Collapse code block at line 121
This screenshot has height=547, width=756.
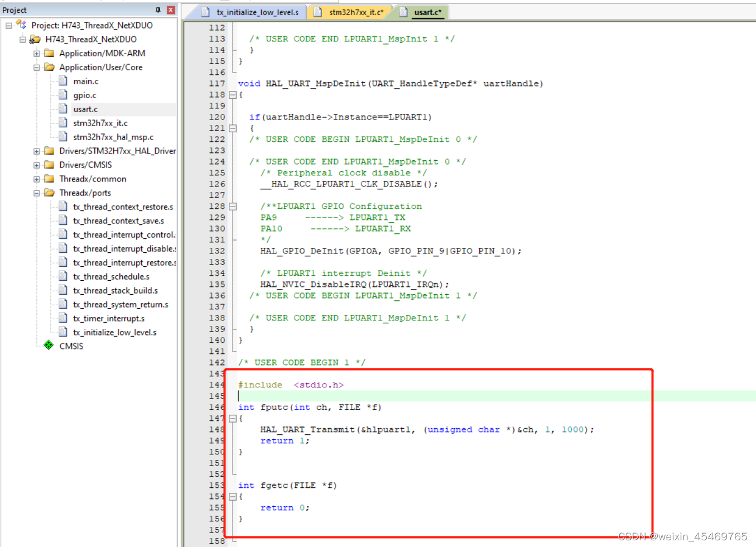pos(233,128)
